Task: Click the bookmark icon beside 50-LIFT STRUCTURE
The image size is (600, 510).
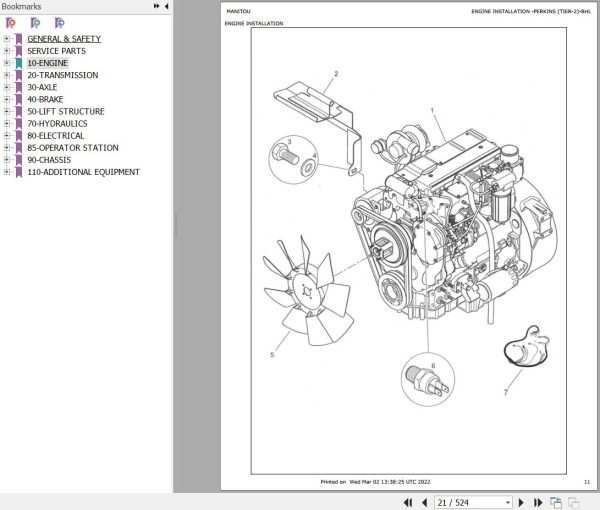Action: (18, 112)
